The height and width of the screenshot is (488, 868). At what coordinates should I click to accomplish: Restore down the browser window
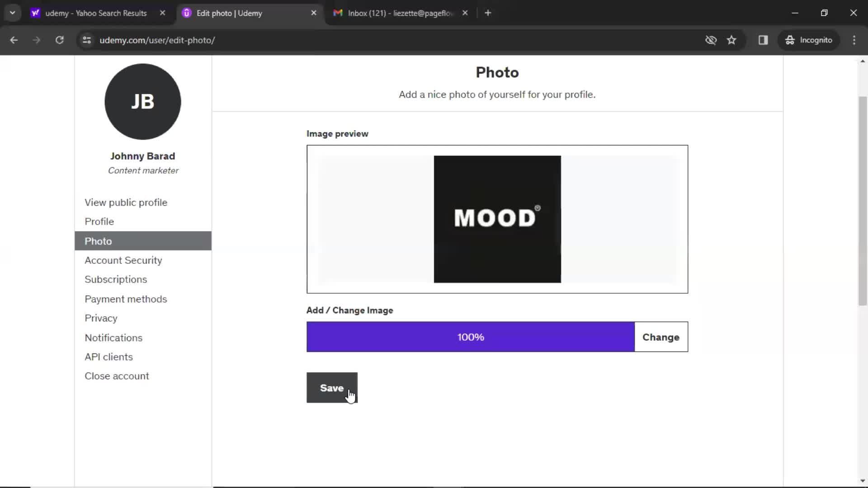[x=824, y=13]
